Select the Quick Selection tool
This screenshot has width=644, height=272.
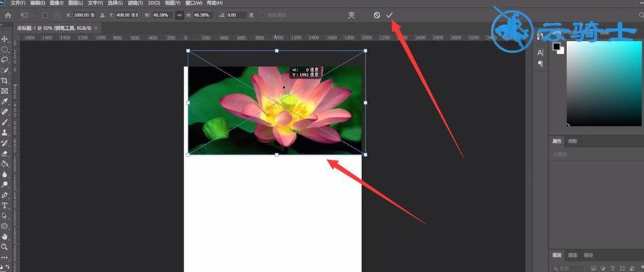click(5, 70)
